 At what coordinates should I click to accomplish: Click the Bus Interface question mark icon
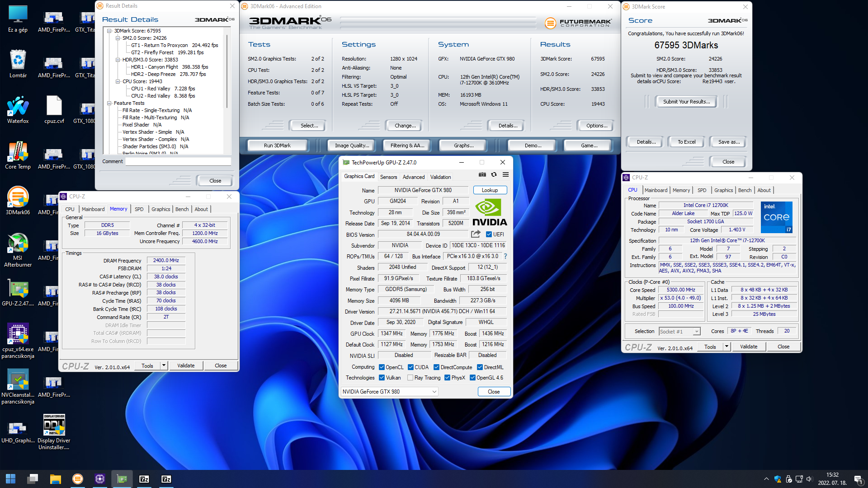click(x=505, y=256)
